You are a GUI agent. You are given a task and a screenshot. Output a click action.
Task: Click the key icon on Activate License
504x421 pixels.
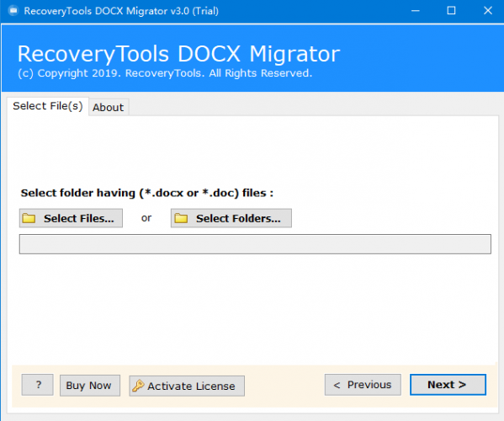pyautogui.click(x=138, y=386)
